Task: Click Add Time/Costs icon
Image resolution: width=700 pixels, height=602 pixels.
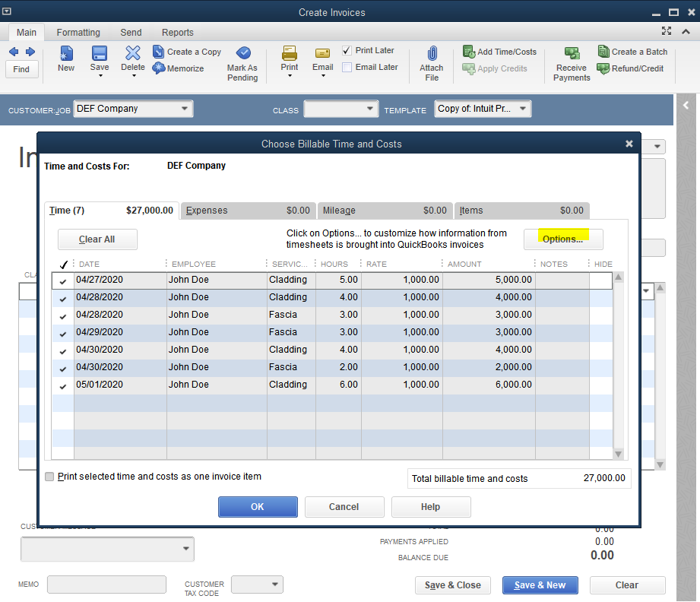Action: 469,52
